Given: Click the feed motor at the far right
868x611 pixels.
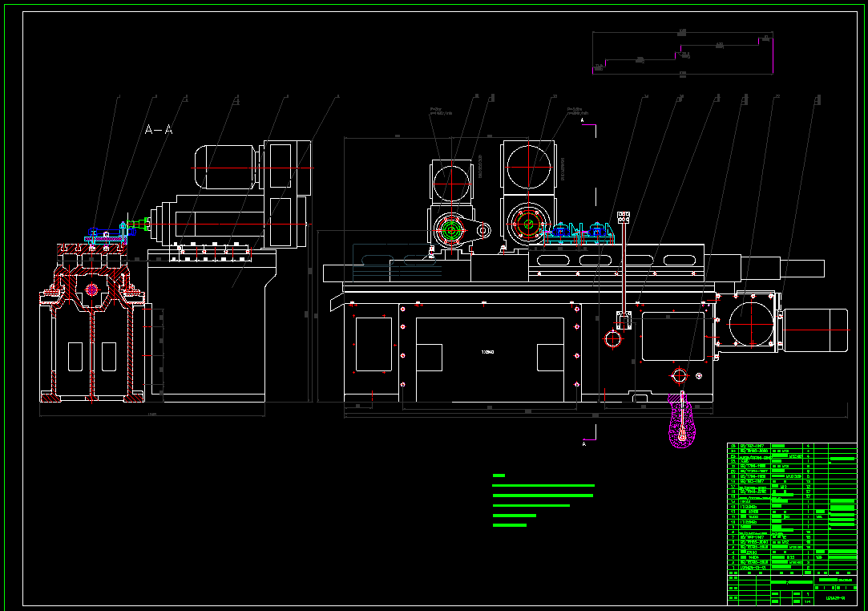Looking at the screenshot, I should tap(814, 330).
